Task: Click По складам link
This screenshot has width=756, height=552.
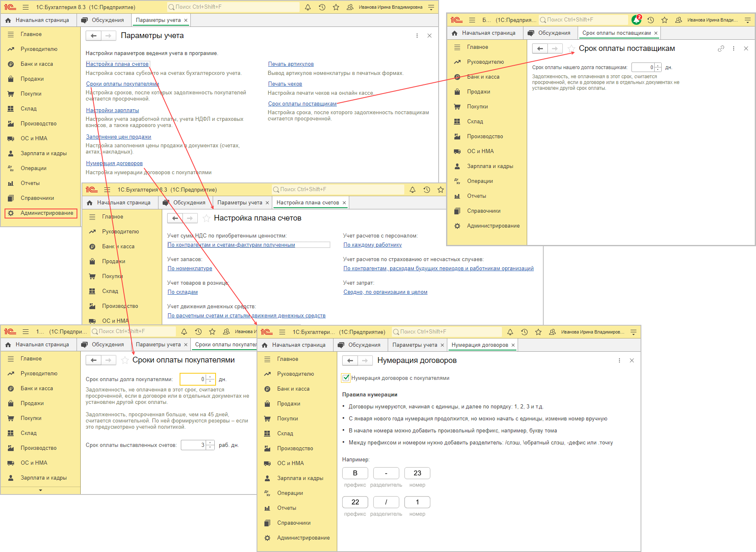Action: point(182,292)
